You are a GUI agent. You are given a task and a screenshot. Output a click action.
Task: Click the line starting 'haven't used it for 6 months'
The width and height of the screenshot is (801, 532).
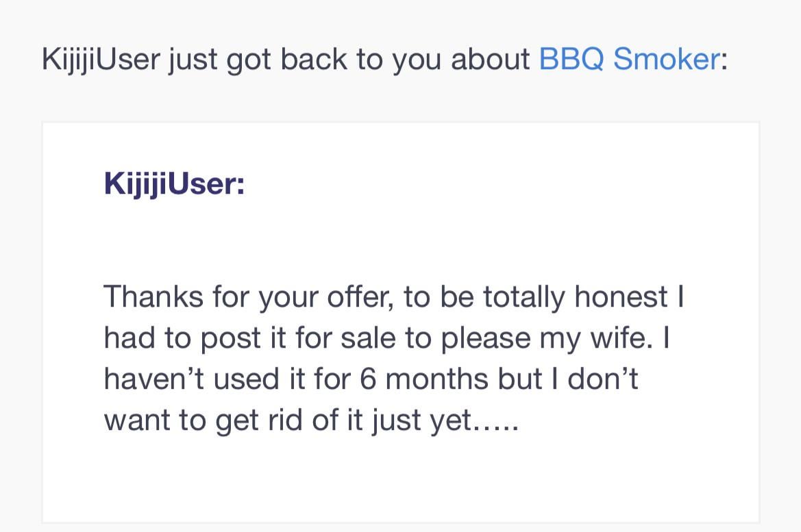371,379
